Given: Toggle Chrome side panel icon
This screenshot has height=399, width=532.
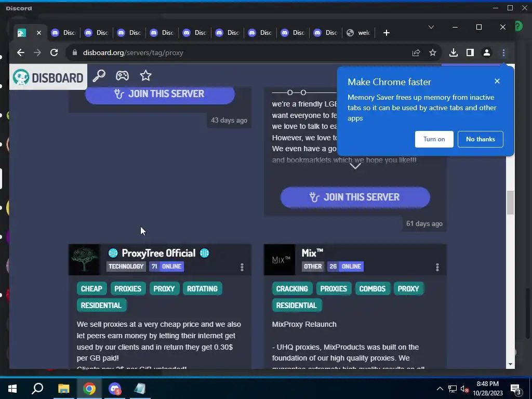Looking at the screenshot, I should pyautogui.click(x=470, y=52).
